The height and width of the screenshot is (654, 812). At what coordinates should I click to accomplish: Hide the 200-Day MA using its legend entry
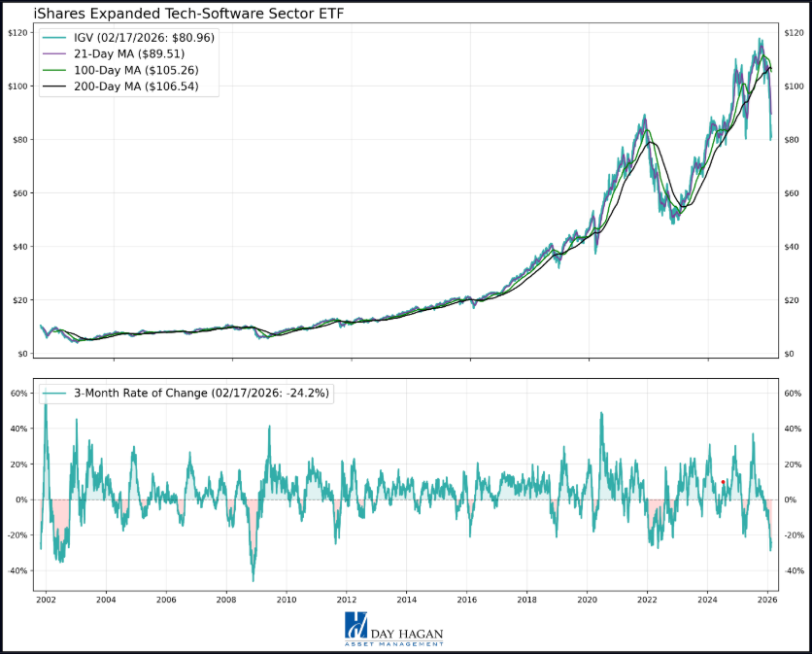pos(136,86)
